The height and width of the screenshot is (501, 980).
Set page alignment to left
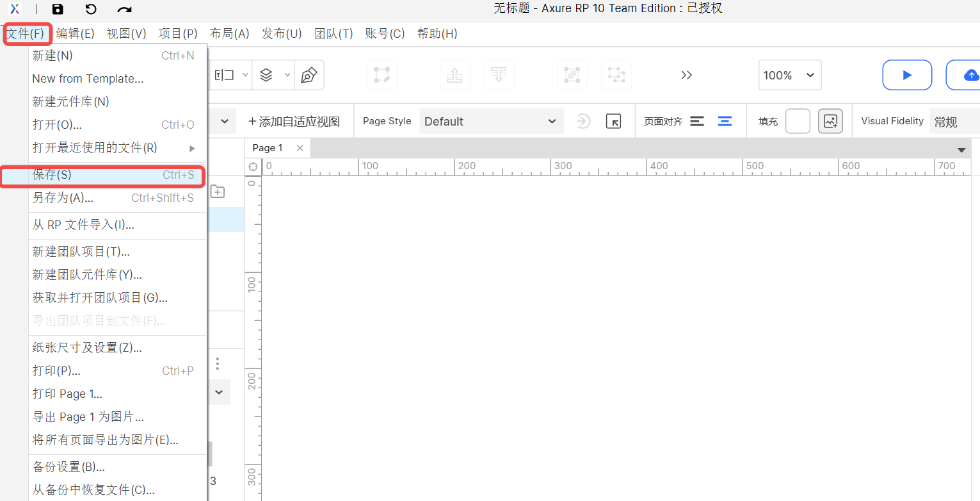[x=697, y=121]
